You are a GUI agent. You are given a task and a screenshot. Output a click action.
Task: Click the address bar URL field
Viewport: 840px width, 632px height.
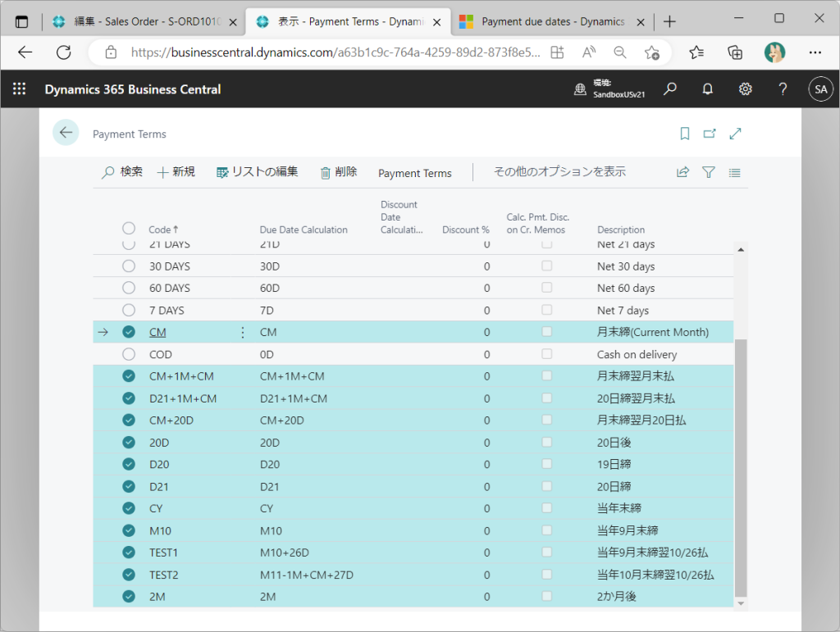point(335,52)
